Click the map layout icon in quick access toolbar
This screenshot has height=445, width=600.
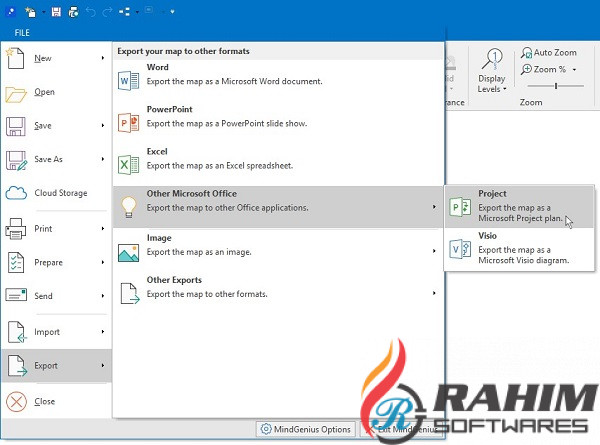click(124, 12)
